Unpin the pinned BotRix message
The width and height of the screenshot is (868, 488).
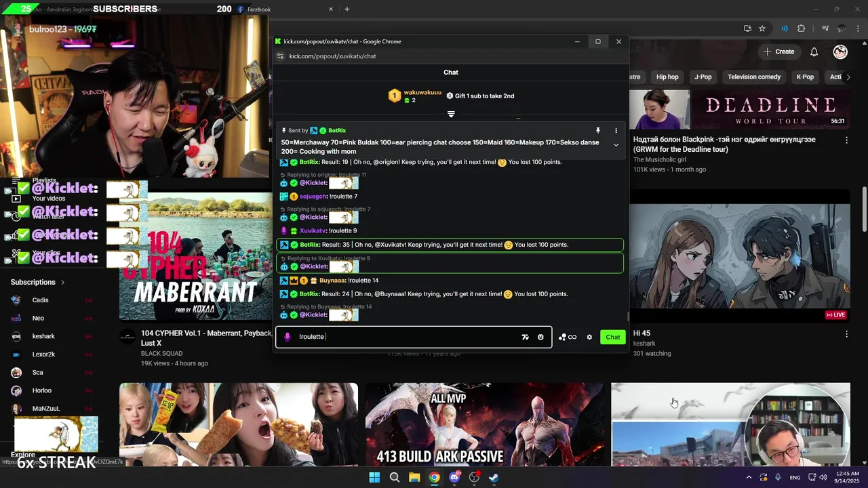click(x=598, y=130)
